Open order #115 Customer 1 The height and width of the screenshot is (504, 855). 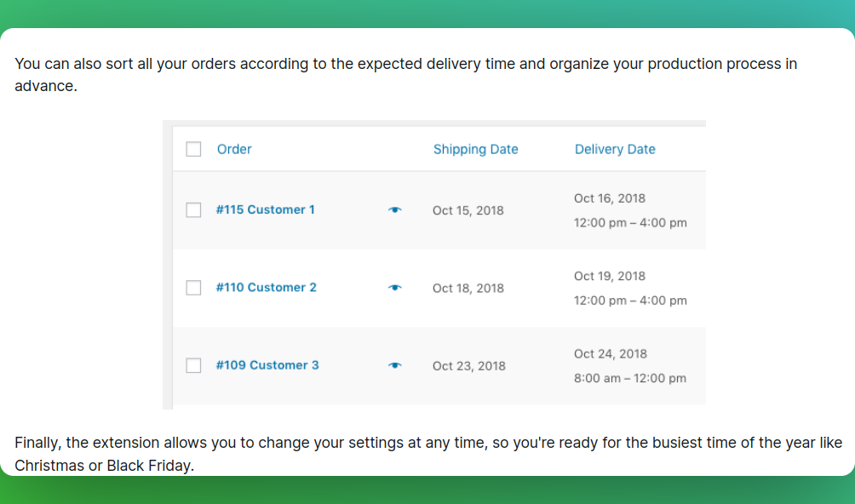(x=266, y=209)
